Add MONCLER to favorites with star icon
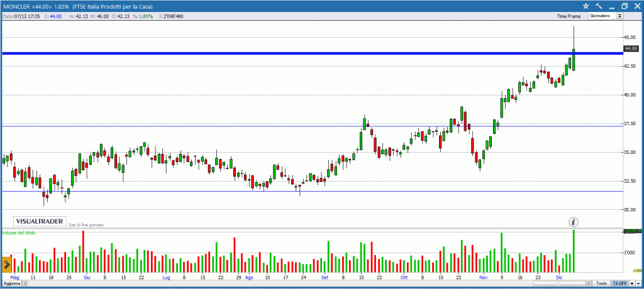The width and height of the screenshot is (644, 289). point(586,6)
